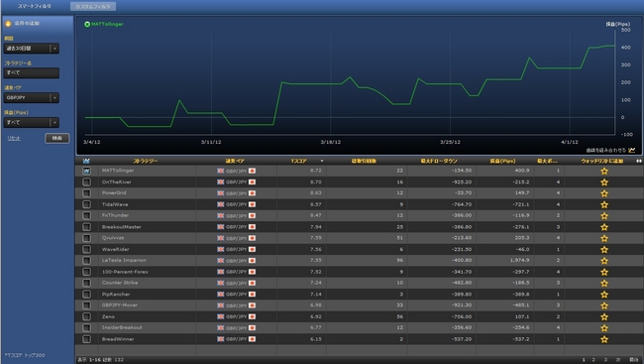This screenshot has width=644, height=364.
Task: Go to page 2 of results
Action: [593, 359]
